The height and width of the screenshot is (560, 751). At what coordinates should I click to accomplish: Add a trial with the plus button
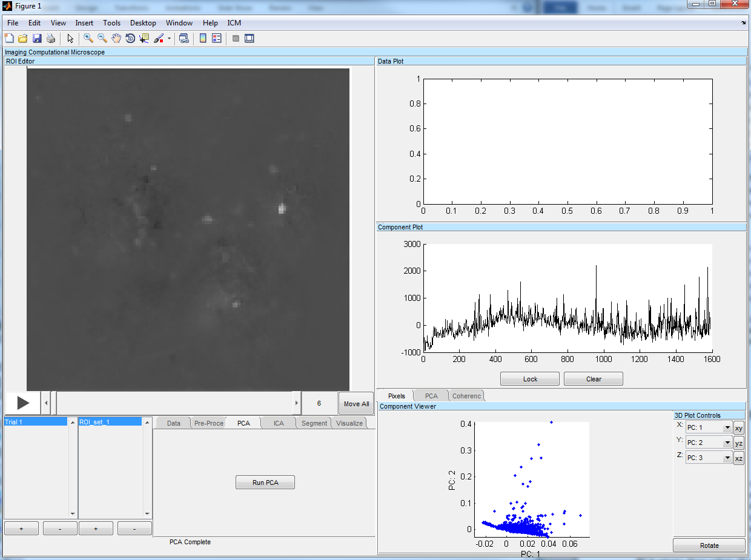pyautogui.click(x=21, y=529)
